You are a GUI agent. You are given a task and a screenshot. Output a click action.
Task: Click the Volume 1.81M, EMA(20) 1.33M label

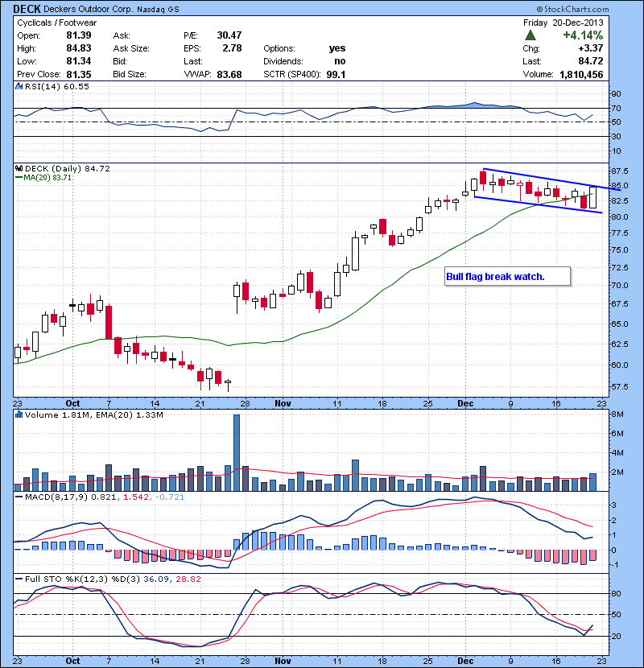coord(93,414)
